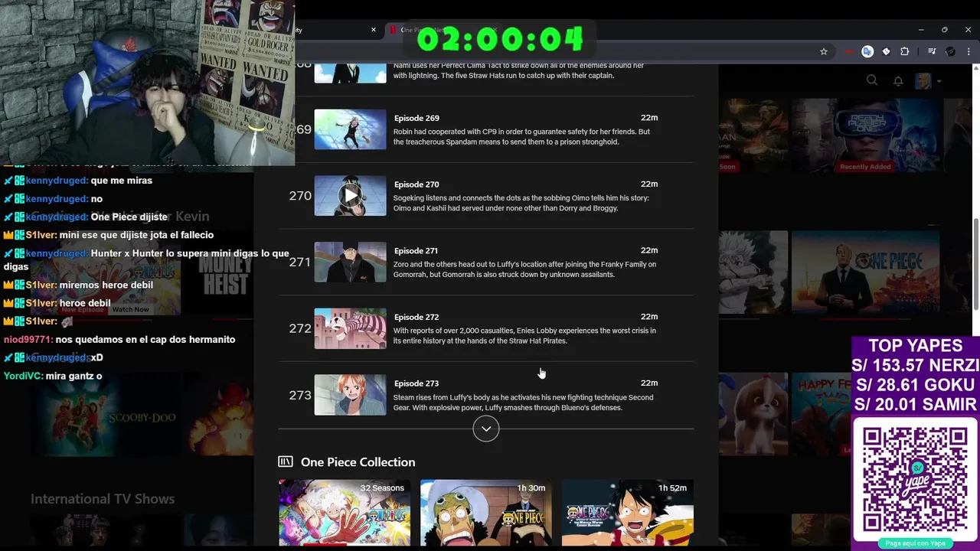
Task: Select the Episode 270 title text
Action: coord(416,184)
